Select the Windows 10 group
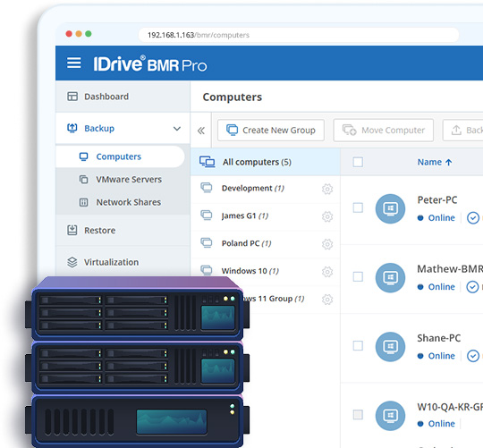 click(x=266, y=271)
